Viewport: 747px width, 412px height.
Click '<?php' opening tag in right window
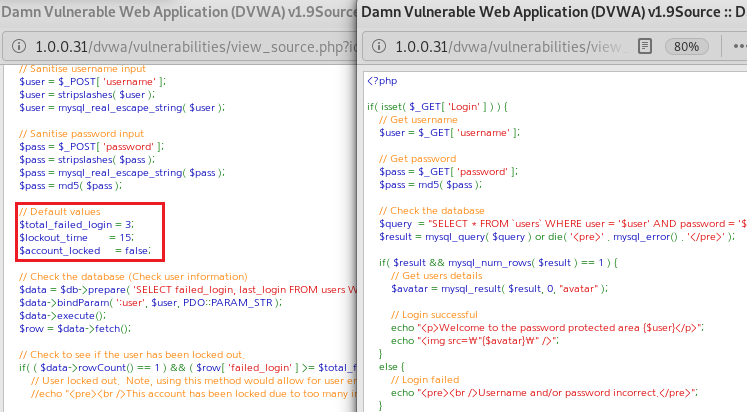pos(382,80)
